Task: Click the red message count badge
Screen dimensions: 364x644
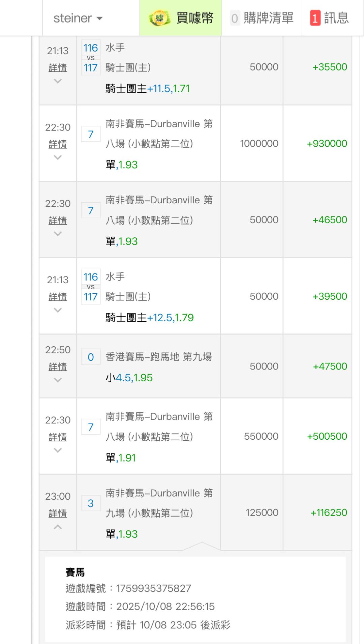Action: (x=315, y=18)
